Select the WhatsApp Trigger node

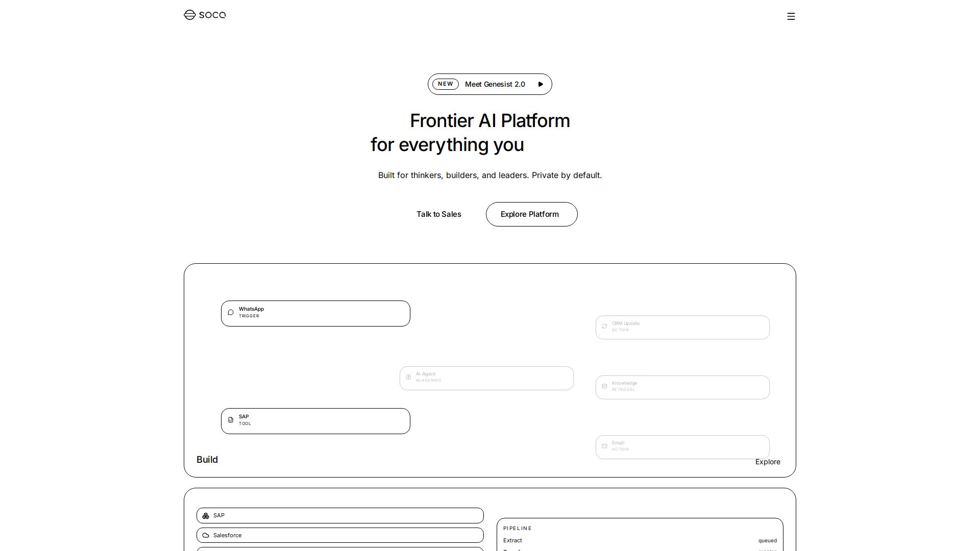click(315, 313)
